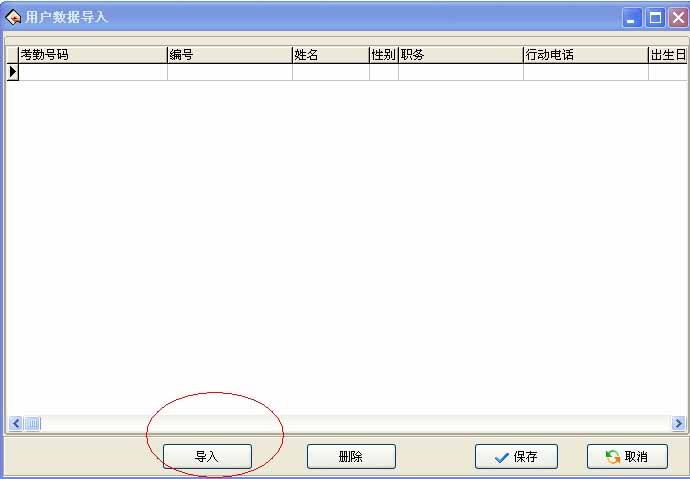Click the 姓名 column header
The image size is (690, 479).
point(331,55)
